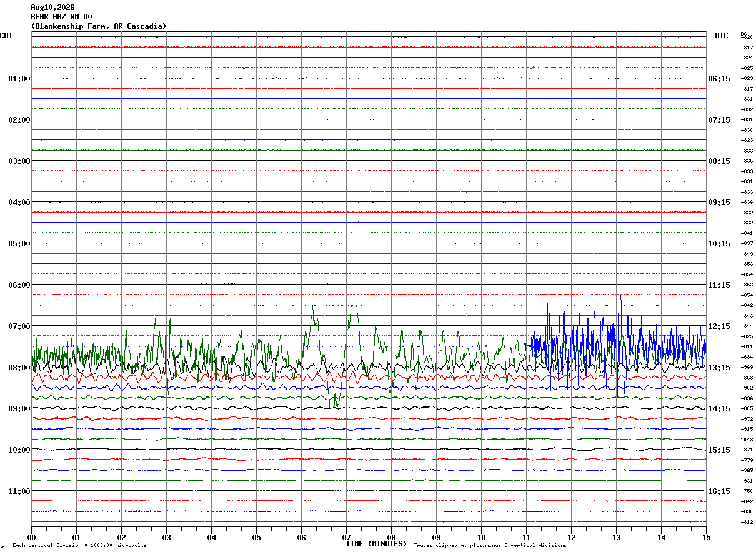This screenshot has width=756, height=554.
Task: Select the 13:15 UTC label
Action: pyautogui.click(x=719, y=368)
